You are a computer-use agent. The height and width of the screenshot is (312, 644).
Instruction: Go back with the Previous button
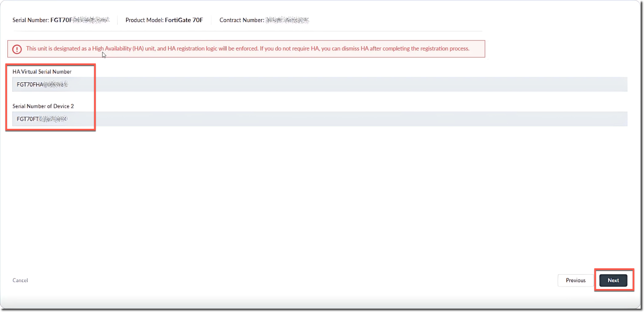tap(575, 280)
